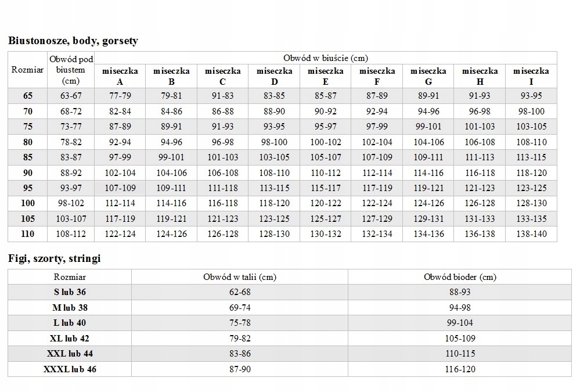Select the "miseczka I" column header
Image resolution: width=580 pixels, height=392 pixels.
point(531,76)
